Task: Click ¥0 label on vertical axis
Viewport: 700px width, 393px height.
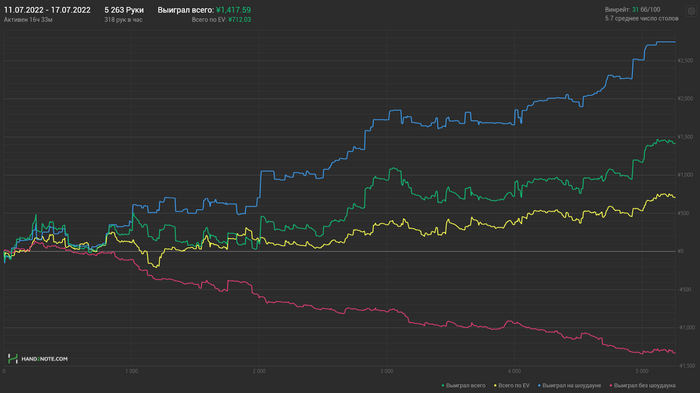Action: click(x=680, y=251)
